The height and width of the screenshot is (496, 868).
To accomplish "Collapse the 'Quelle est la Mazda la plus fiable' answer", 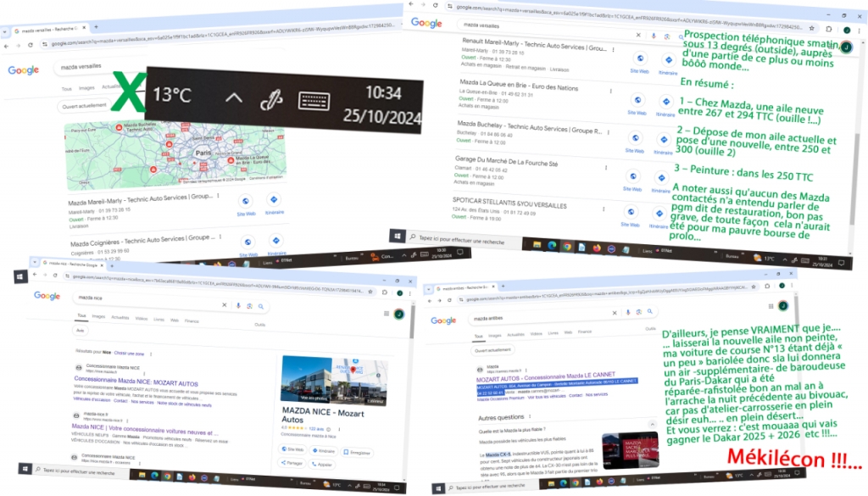I will [x=651, y=423].
